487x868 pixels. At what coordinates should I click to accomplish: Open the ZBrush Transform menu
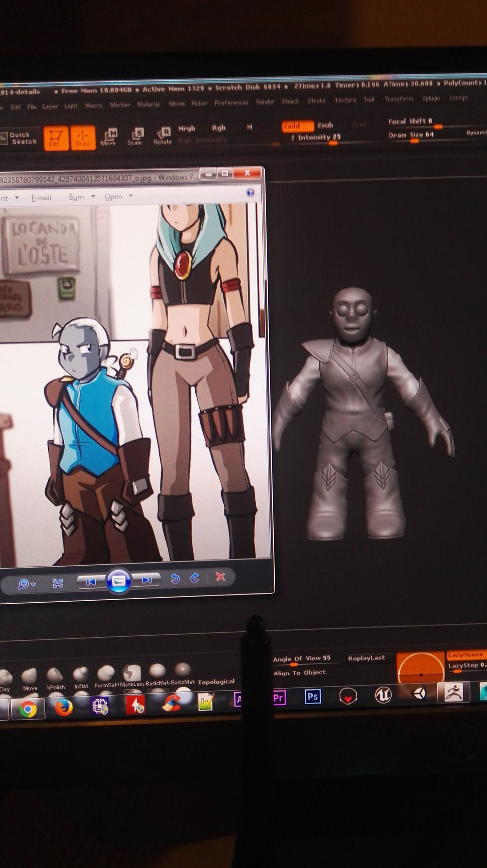click(x=398, y=99)
